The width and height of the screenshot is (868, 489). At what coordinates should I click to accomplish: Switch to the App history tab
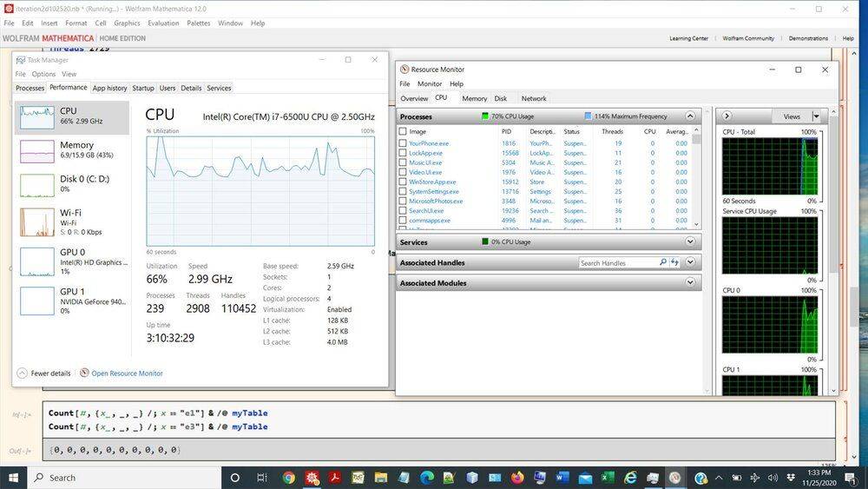(x=109, y=88)
